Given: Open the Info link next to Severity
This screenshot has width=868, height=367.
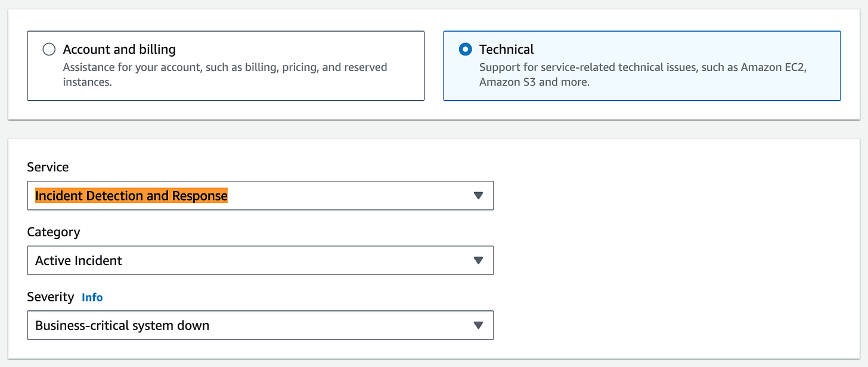Looking at the screenshot, I should point(92,297).
